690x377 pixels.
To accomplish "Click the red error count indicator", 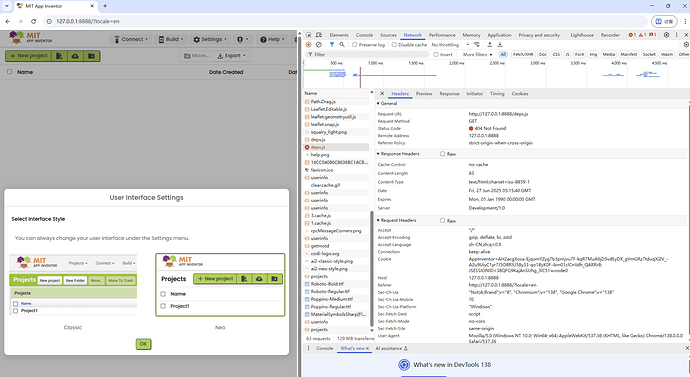I will tap(632, 35).
